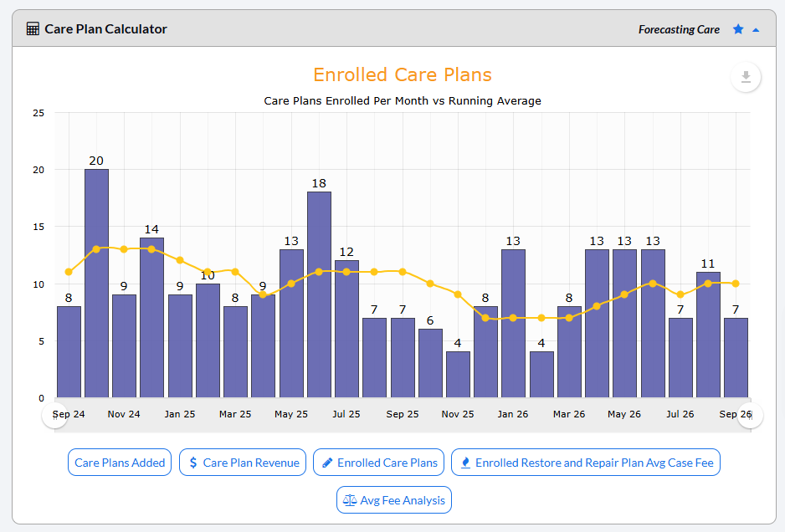This screenshot has width=785, height=532.
Task: Click the right range handle near Sep 26
Action: click(750, 415)
